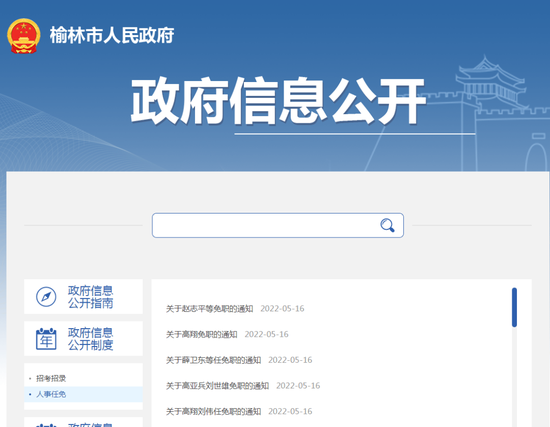Click 榆林市人民政府 site title

pyautogui.click(x=112, y=35)
